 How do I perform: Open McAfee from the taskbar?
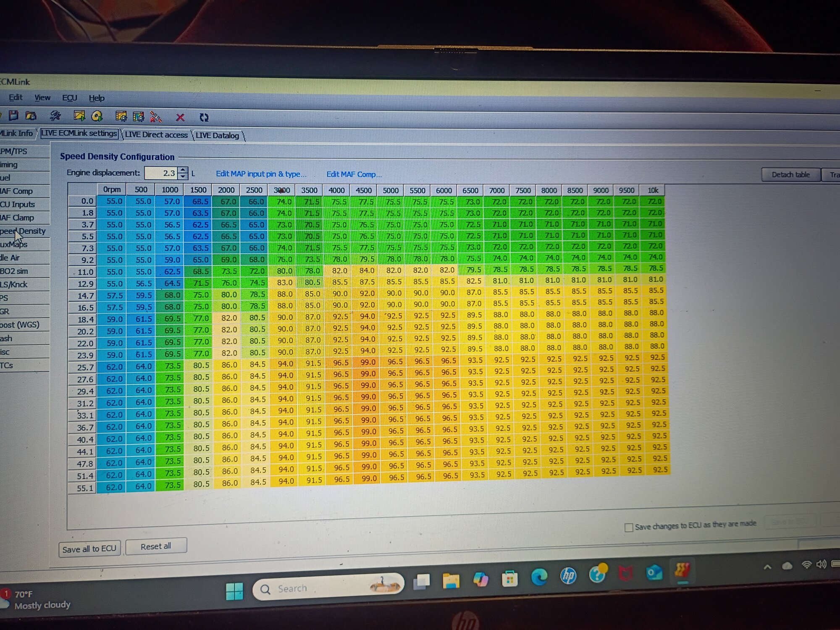(626, 573)
